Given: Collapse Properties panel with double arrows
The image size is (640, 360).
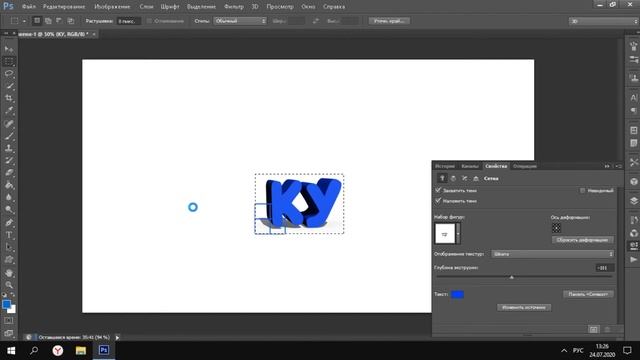Looking at the screenshot, I should click(607, 166).
